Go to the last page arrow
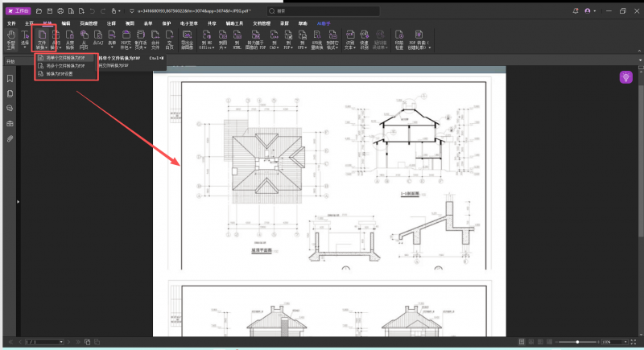This screenshot has height=350, width=644. 77,342
